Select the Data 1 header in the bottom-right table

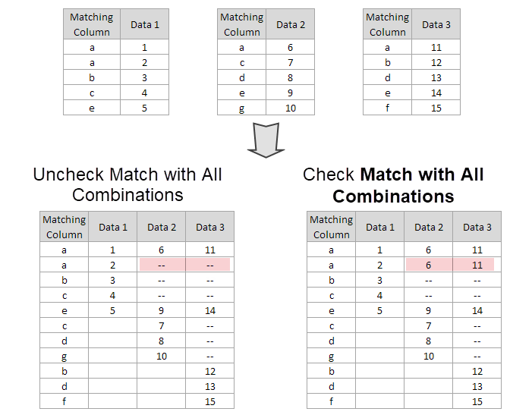point(380,227)
